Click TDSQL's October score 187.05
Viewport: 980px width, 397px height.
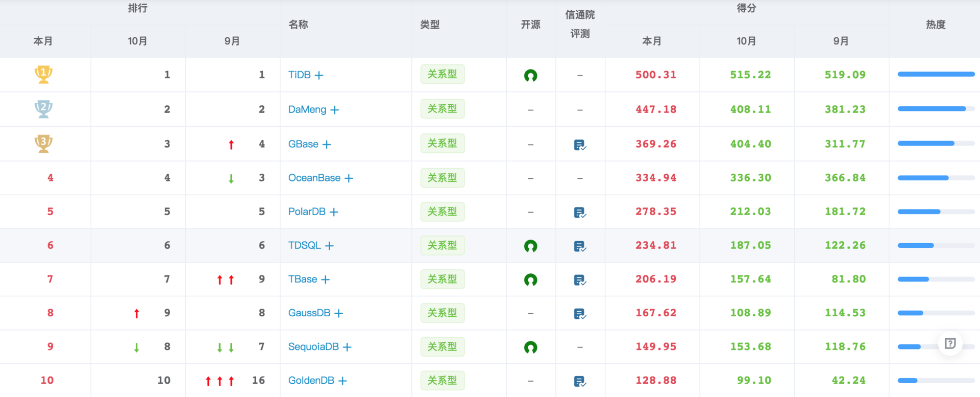[750, 245]
